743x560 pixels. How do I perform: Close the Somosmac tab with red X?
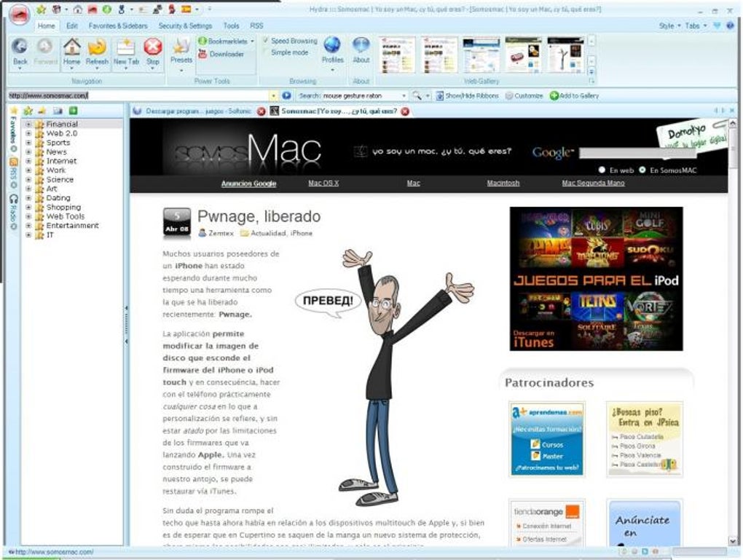point(405,111)
